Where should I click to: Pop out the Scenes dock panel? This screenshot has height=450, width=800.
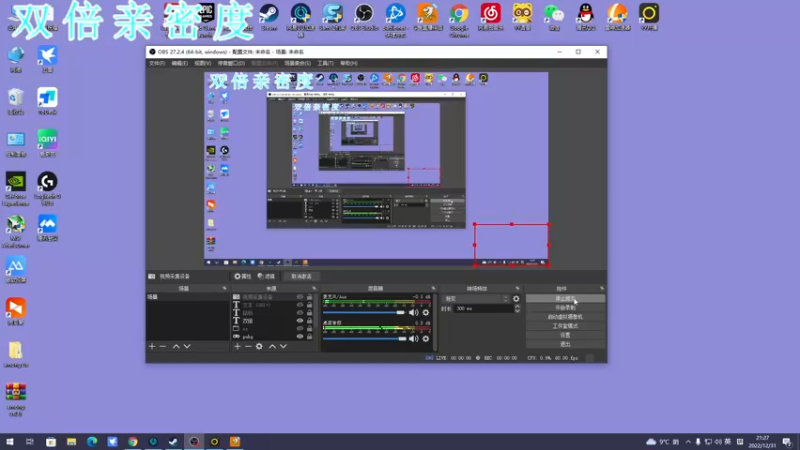pyautogui.click(x=224, y=289)
